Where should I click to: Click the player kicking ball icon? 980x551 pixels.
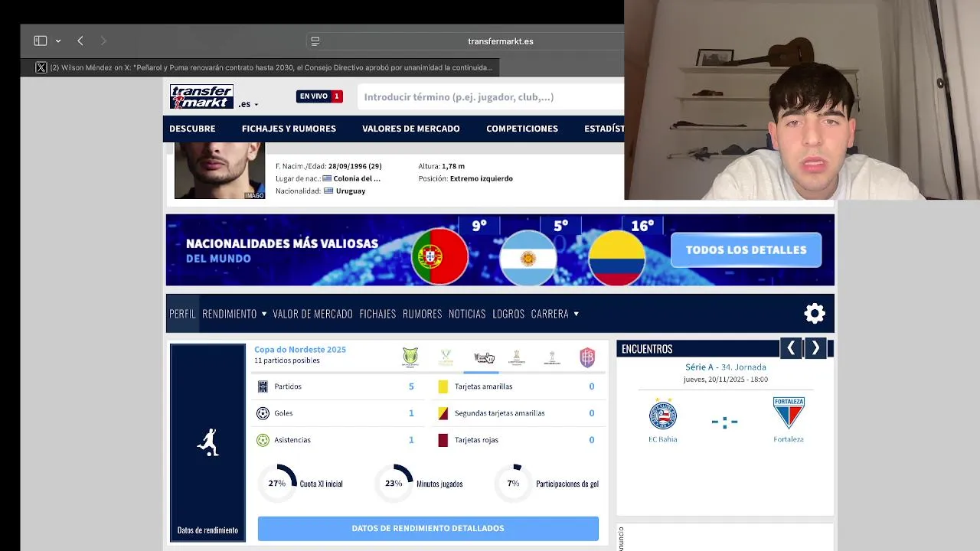click(207, 442)
